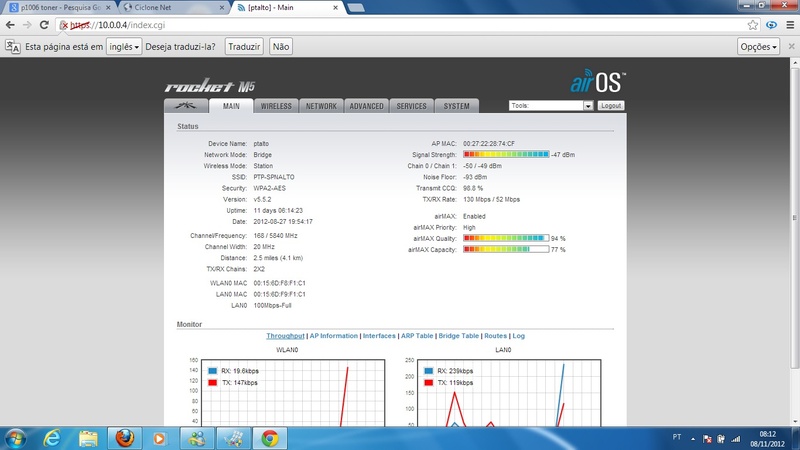Click the airMAX Capacity bar

(x=506, y=249)
